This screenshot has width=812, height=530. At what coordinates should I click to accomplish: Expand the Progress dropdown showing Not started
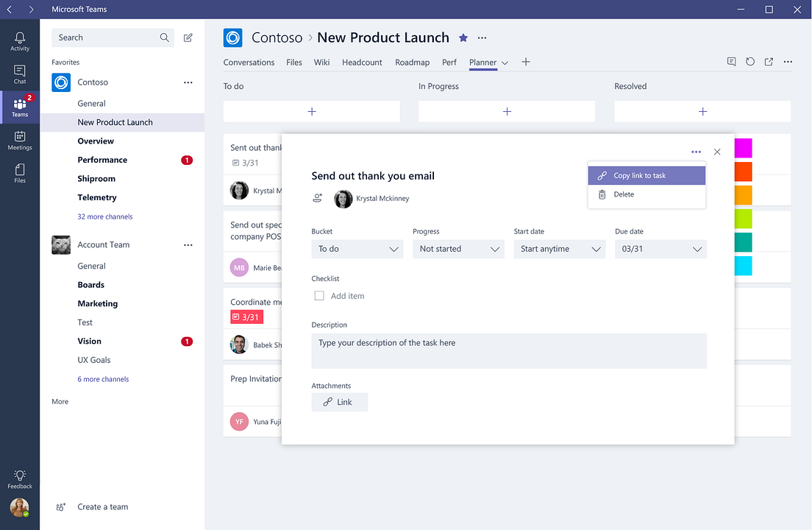[x=458, y=249]
